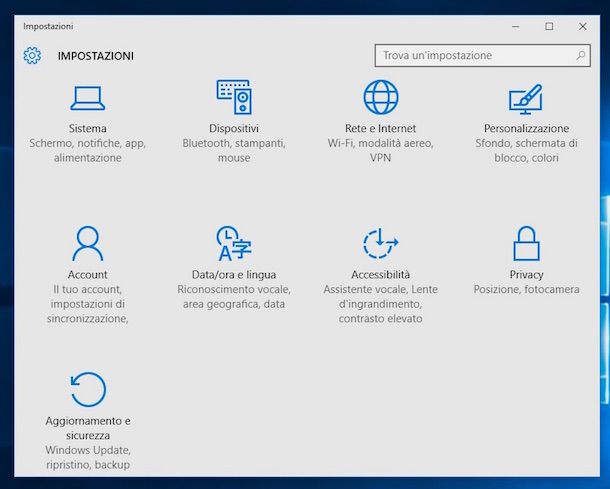This screenshot has width=610, height=489.
Task: Maximize the Impostazioni window
Action: 549,26
